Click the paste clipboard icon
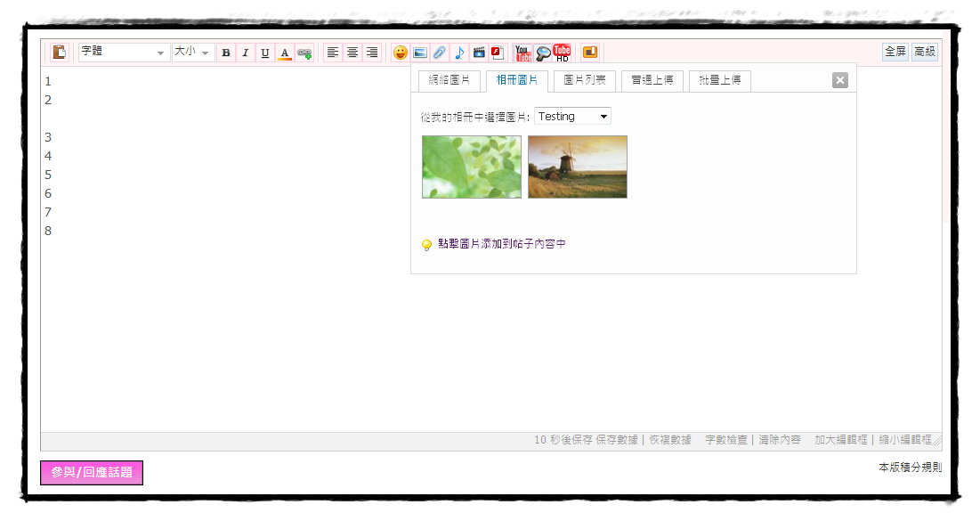 (x=60, y=52)
